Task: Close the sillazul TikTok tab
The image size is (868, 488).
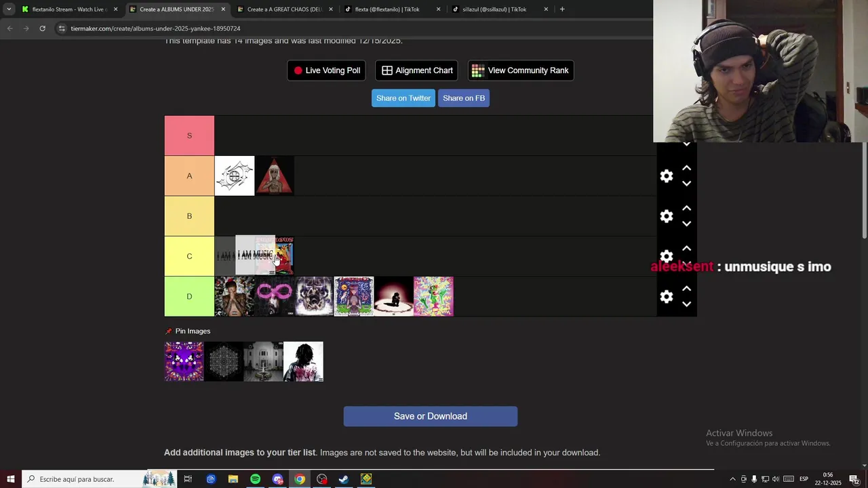Action: (546, 9)
